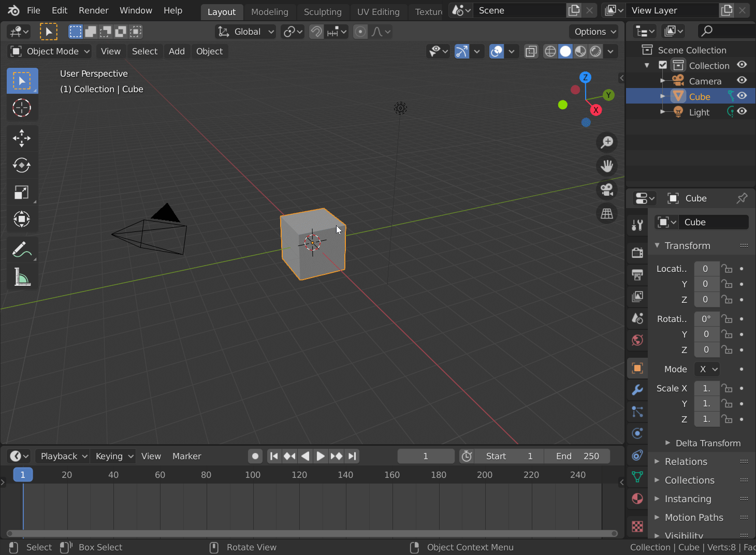756x555 pixels.
Task: Select the Scale tool
Action: click(22, 192)
